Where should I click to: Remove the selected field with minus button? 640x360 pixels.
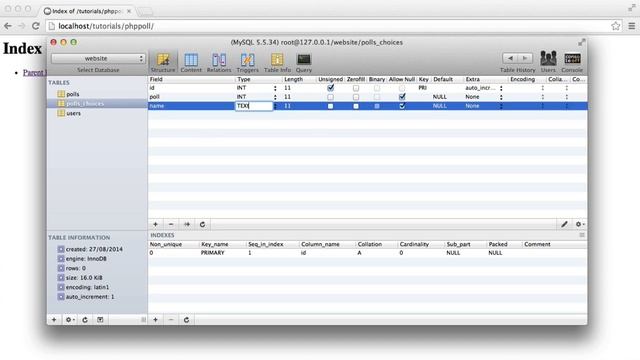coord(171,224)
